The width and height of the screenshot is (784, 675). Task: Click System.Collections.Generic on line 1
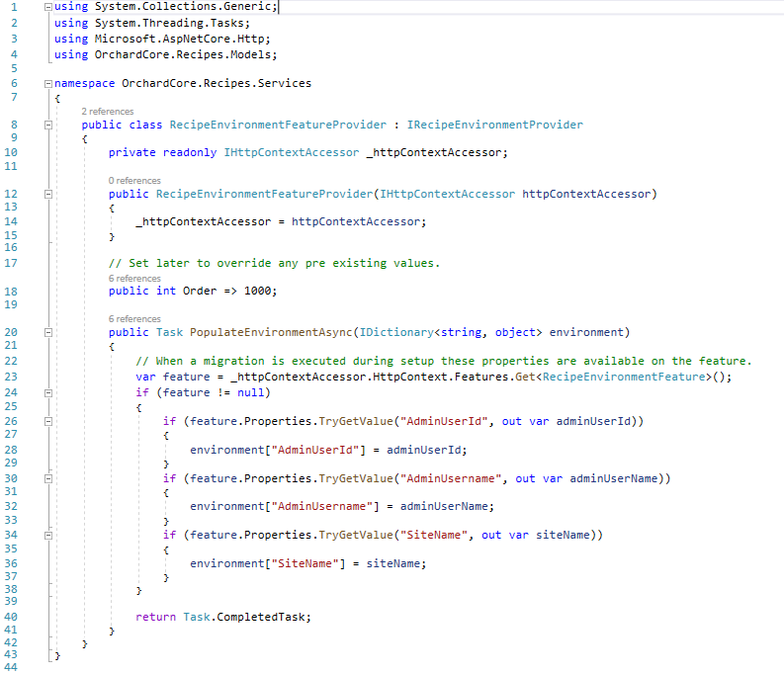click(183, 7)
